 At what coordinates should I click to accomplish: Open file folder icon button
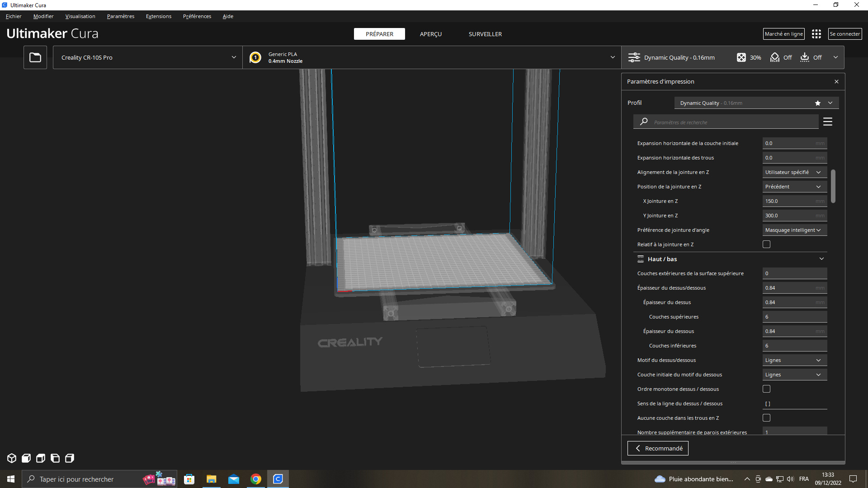pos(35,57)
